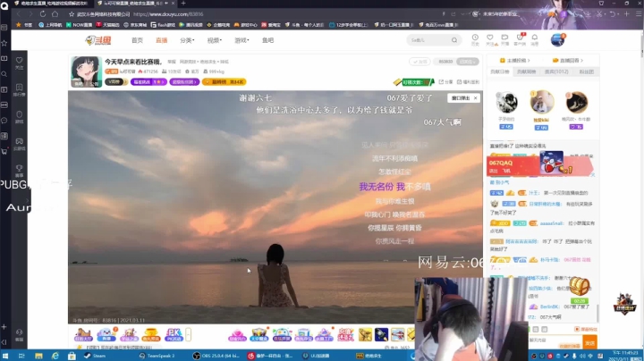This screenshot has height=361, width=644.
Task: Open the 客户端 client download icon
Action: 520,39
